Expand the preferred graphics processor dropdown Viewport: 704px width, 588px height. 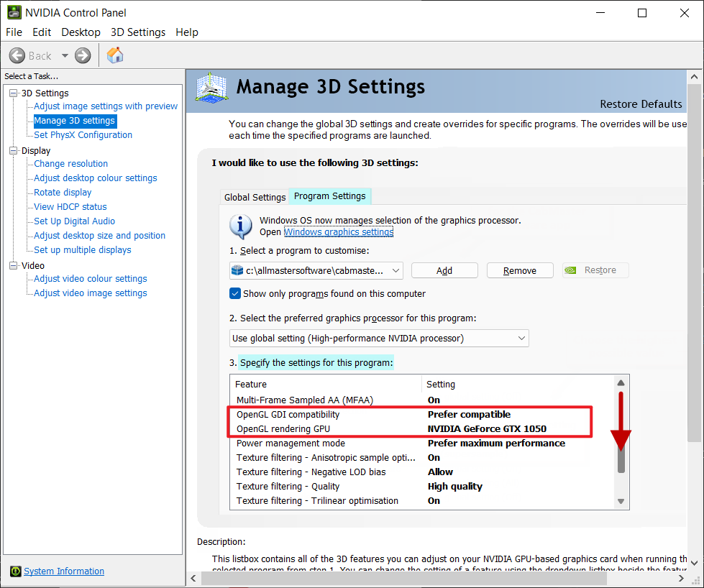521,338
